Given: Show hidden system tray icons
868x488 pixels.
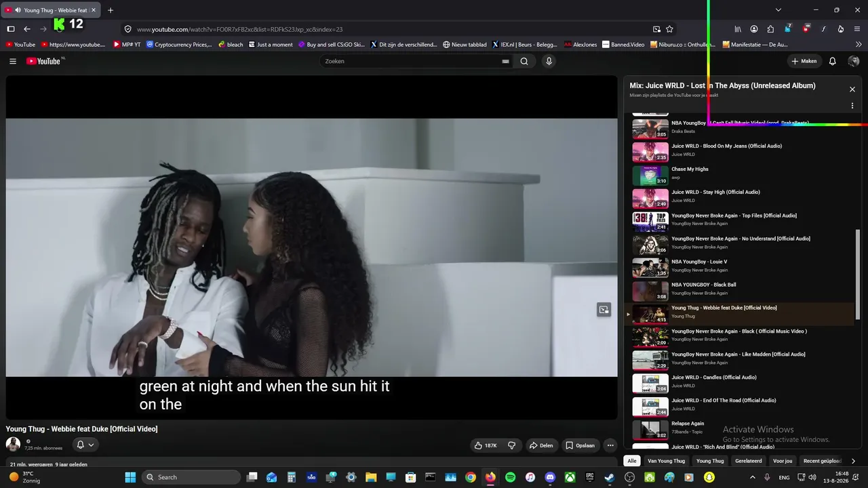Looking at the screenshot, I should (752, 477).
